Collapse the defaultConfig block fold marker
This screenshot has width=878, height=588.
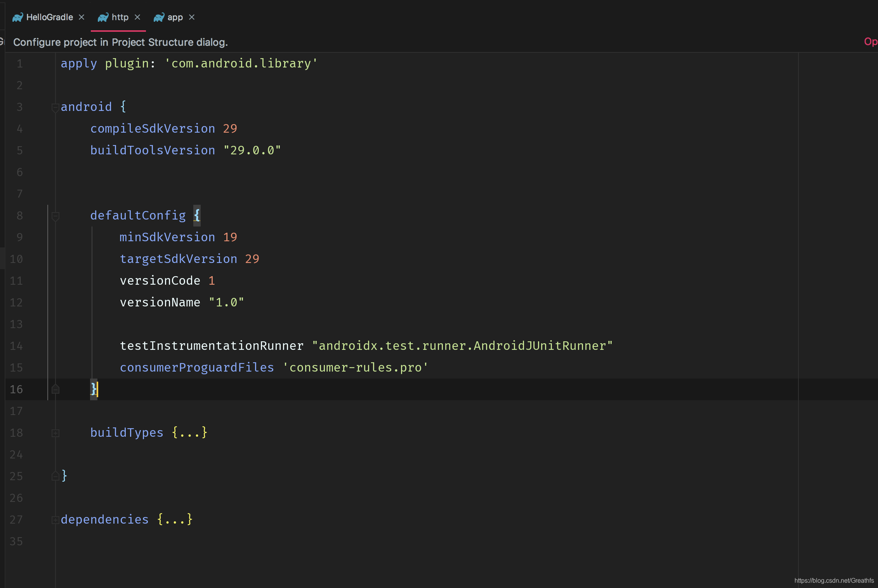pos(56,216)
